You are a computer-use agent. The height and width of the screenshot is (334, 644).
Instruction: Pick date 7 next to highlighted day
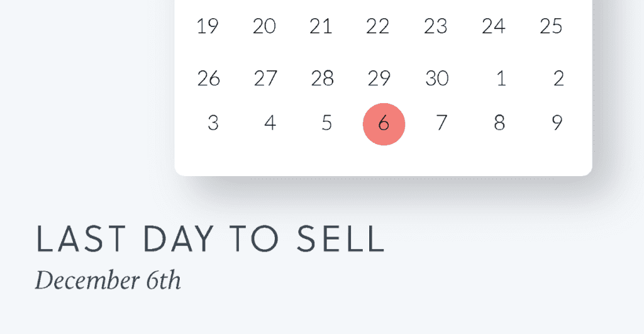coord(441,123)
